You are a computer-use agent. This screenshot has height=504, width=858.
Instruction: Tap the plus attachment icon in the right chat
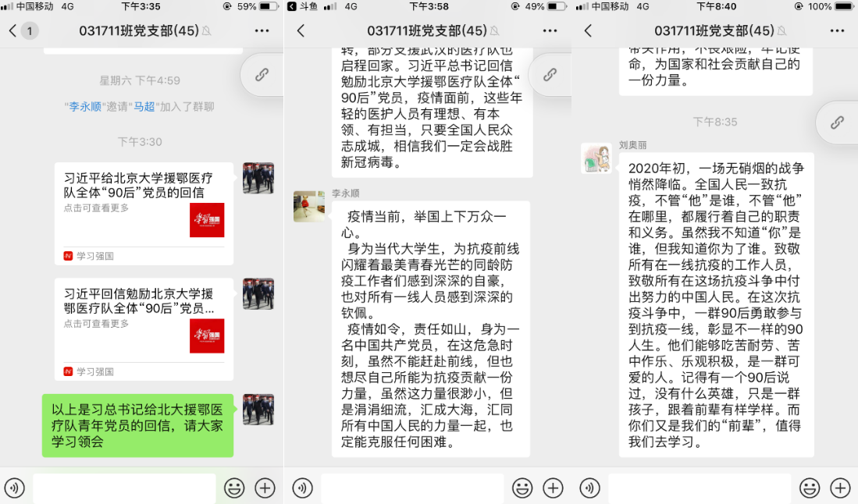(x=840, y=488)
